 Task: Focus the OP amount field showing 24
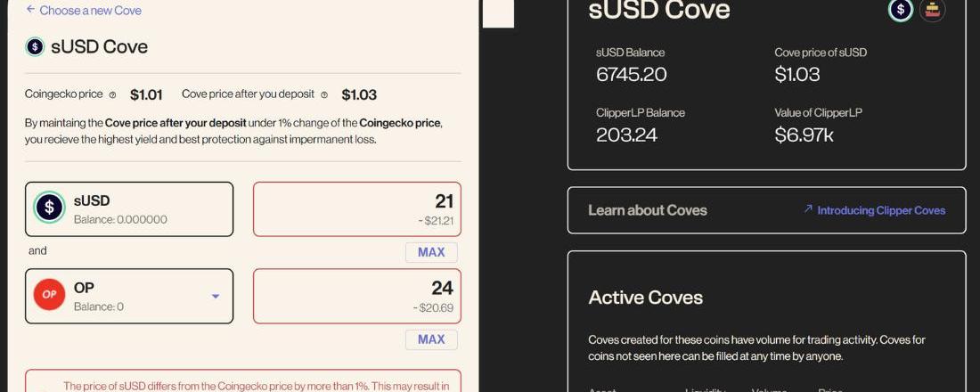[356, 295]
